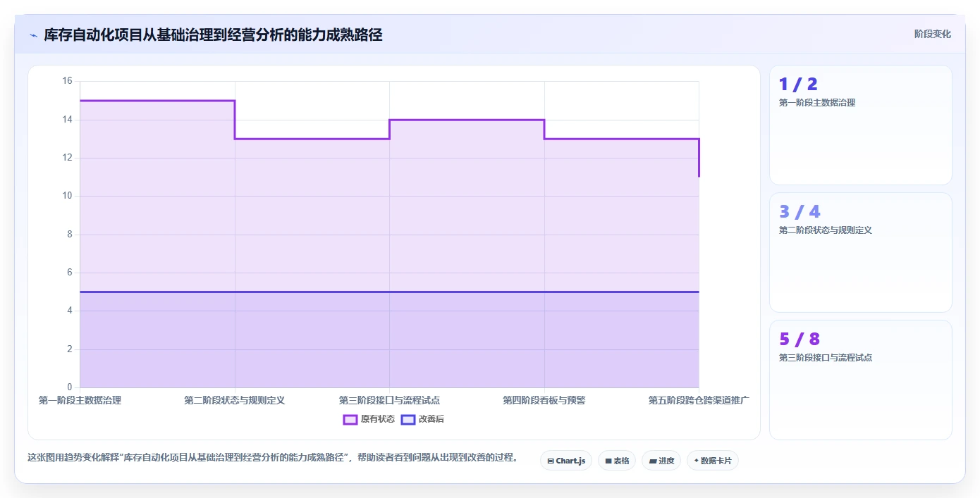The image size is (980, 498).
Task: Click the chart title 库存自动化项目 heading
Action: click(213, 35)
